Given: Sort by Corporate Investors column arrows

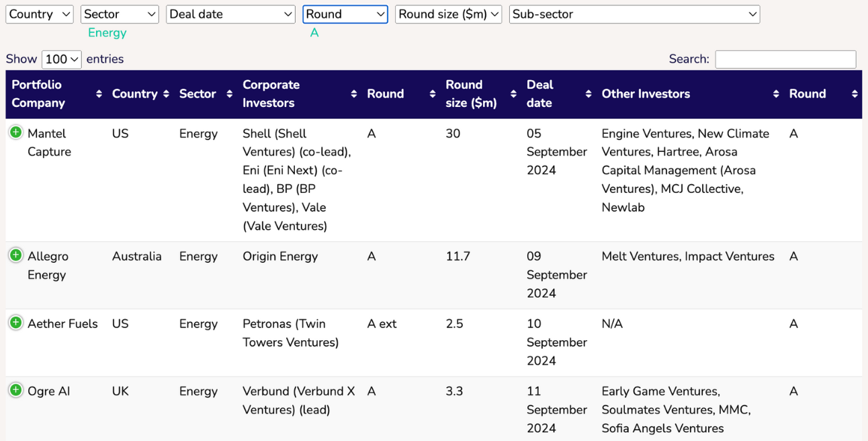Looking at the screenshot, I should [354, 94].
